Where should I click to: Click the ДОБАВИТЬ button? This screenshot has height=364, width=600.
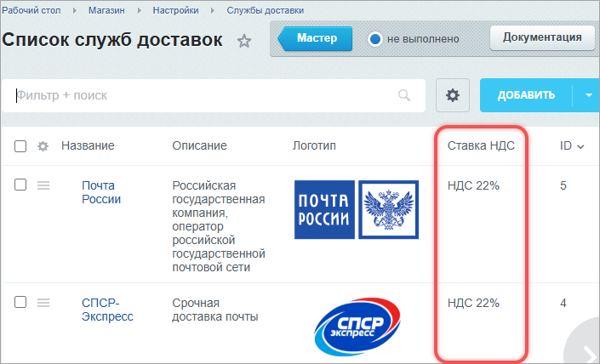[526, 95]
